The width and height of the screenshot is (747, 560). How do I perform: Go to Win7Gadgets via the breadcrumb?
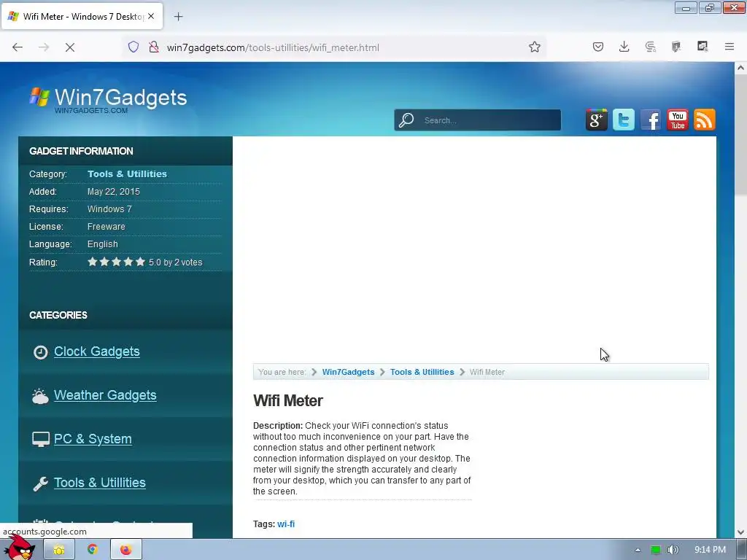point(348,372)
